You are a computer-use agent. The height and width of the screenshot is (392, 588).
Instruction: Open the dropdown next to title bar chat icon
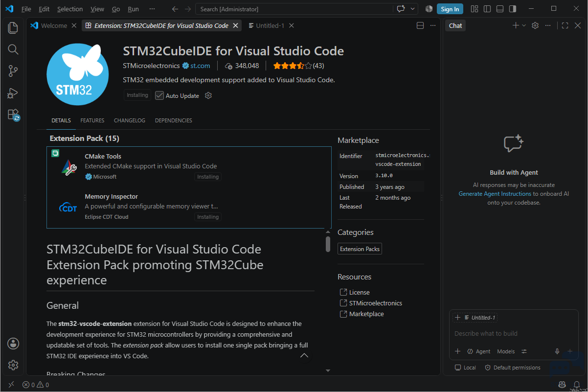413,9
